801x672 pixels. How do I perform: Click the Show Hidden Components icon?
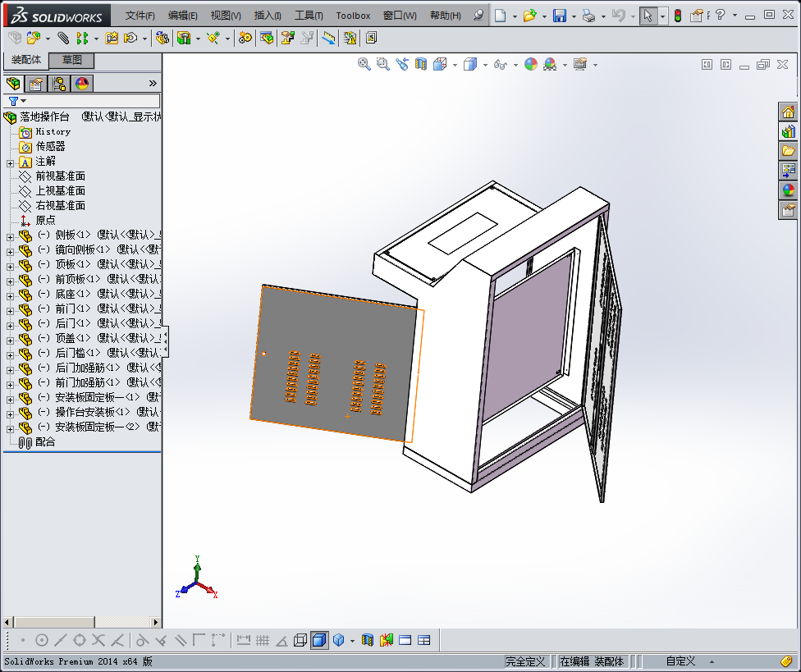click(x=162, y=38)
